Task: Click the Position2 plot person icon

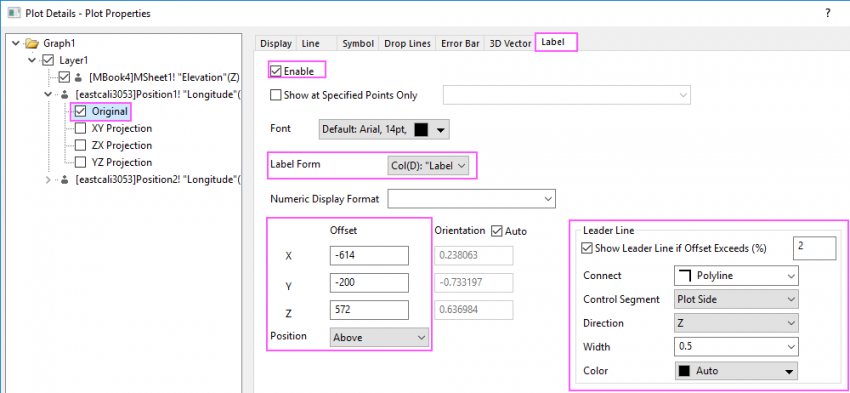Action: click(x=66, y=179)
